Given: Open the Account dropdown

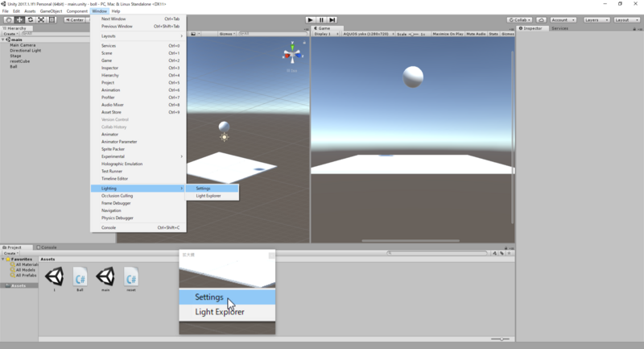Looking at the screenshot, I should click(563, 19).
